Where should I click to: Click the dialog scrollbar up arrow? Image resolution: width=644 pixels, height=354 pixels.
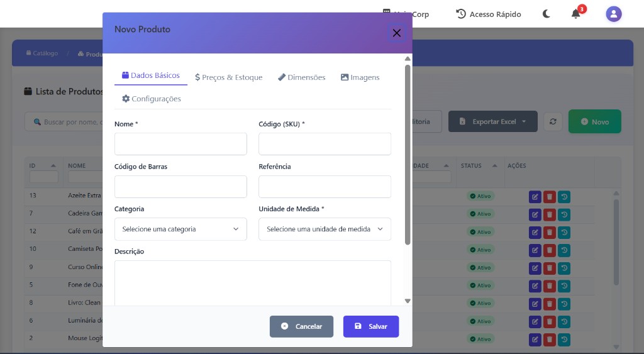tap(408, 58)
